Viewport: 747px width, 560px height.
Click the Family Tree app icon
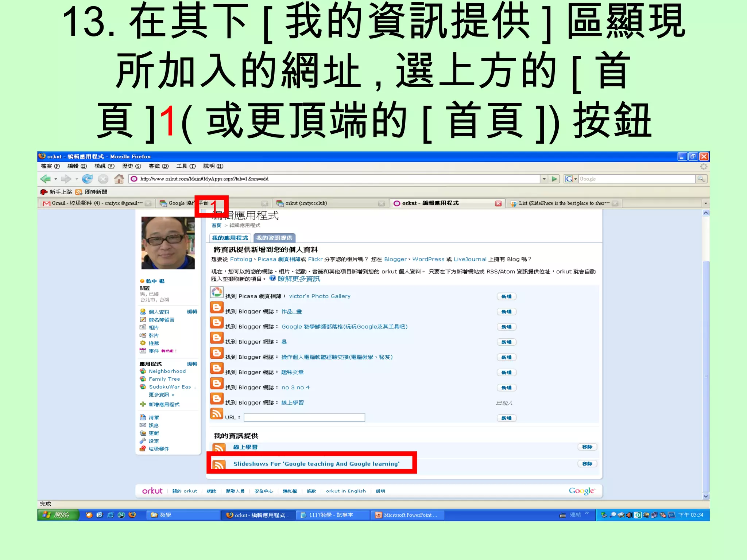(x=143, y=379)
